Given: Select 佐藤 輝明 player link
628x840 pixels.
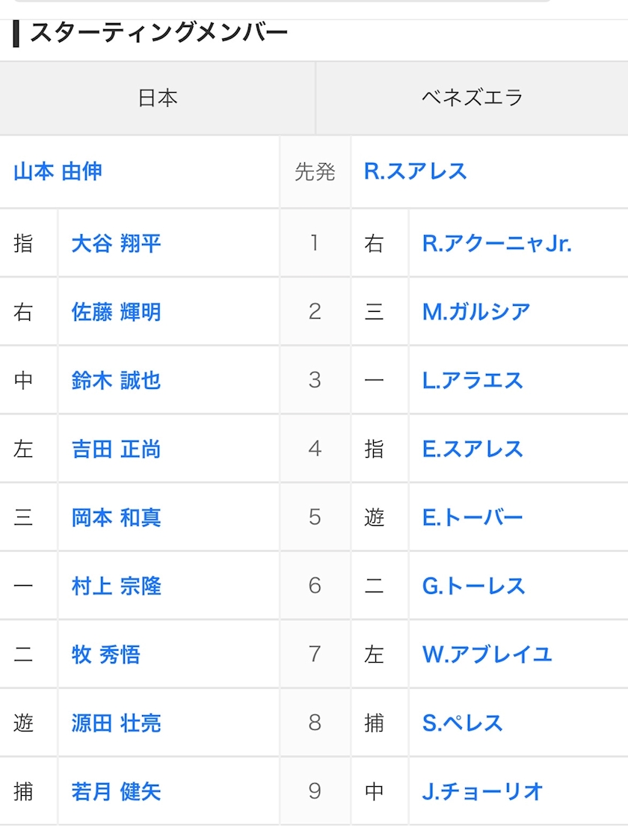Looking at the screenshot, I should click(x=116, y=312).
